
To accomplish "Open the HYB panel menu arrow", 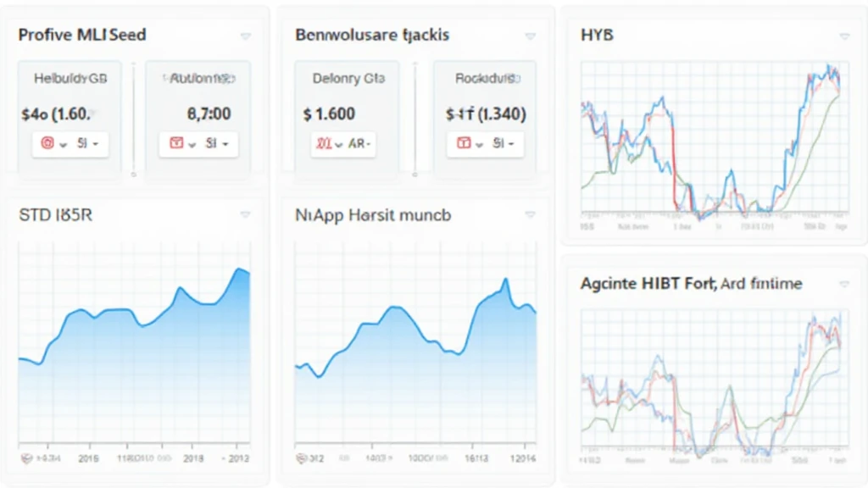I will click(x=844, y=36).
